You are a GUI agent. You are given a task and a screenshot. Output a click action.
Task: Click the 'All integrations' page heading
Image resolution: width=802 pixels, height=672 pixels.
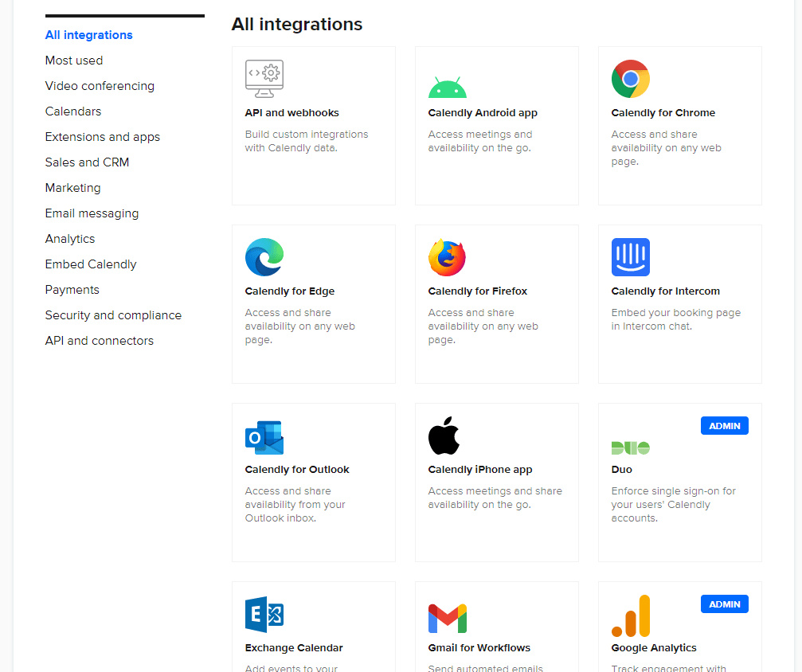[x=296, y=24]
